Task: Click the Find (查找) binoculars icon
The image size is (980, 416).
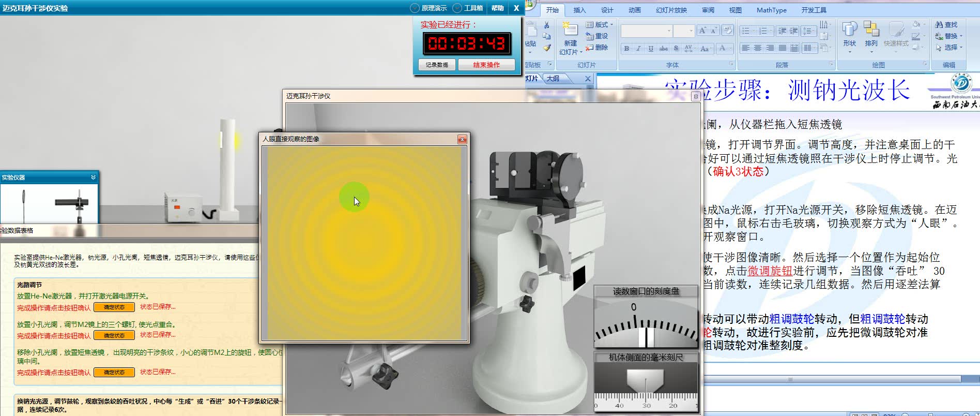Action: point(939,25)
